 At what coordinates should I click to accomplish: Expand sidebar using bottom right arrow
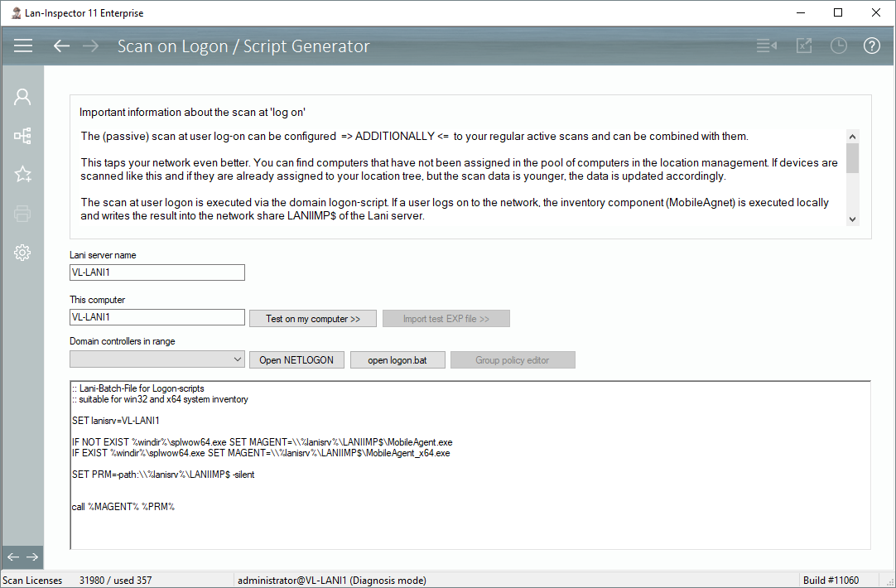[x=32, y=557]
